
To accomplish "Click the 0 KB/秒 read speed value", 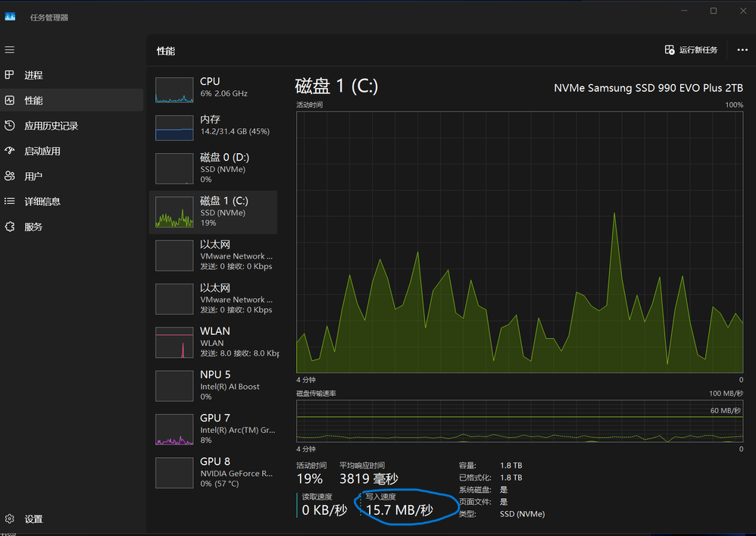I will pyautogui.click(x=324, y=510).
